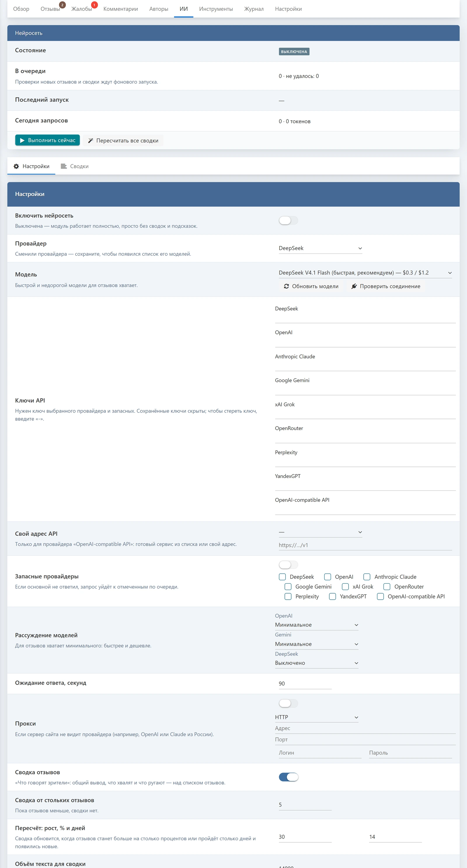Click the proxy Логин field

320,753
